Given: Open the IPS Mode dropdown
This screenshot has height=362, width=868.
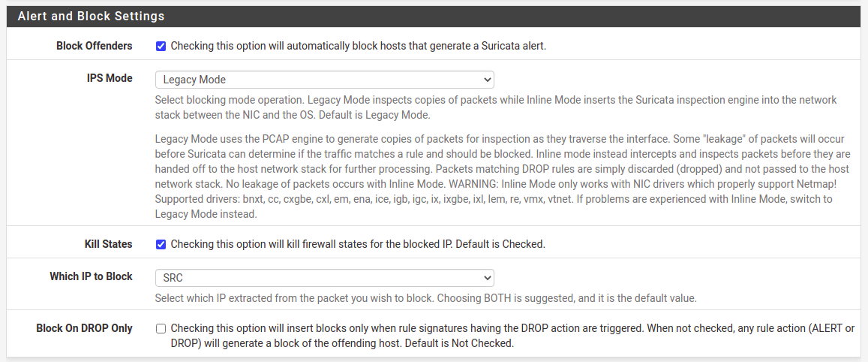Looking at the screenshot, I should click(x=324, y=80).
